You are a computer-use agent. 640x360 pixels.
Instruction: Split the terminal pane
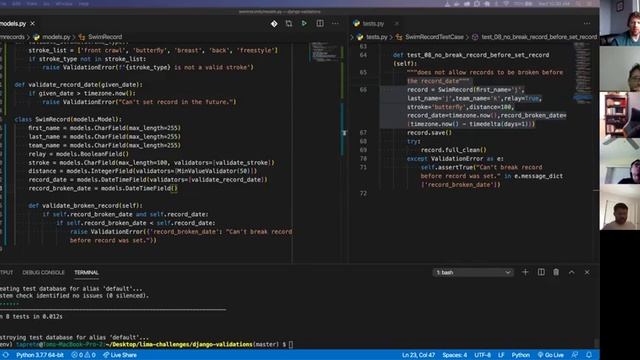tap(541, 272)
